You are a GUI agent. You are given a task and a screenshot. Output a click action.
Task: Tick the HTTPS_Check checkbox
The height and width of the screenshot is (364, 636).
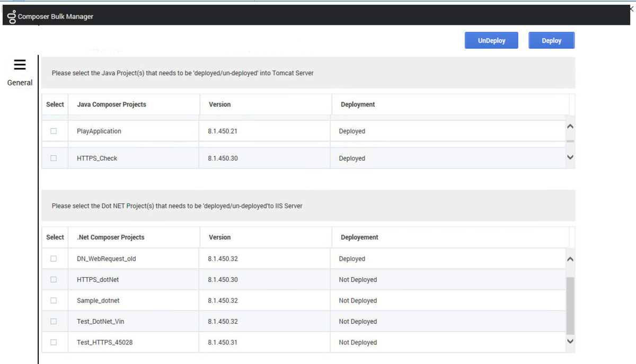(54, 158)
